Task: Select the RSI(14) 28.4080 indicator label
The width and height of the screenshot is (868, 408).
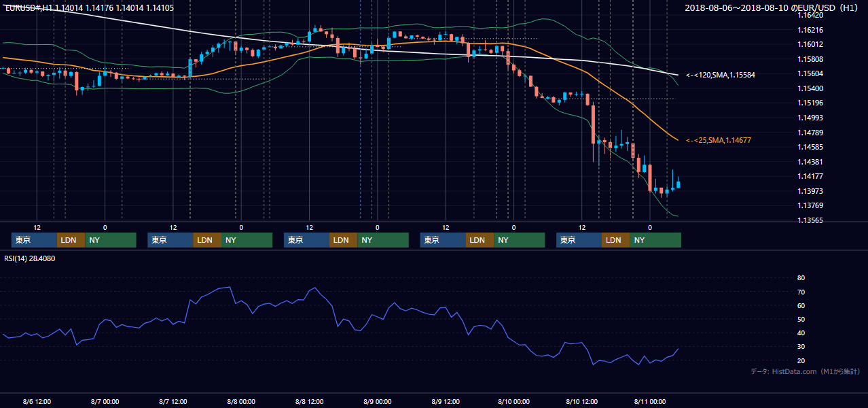Action: pyautogui.click(x=30, y=258)
